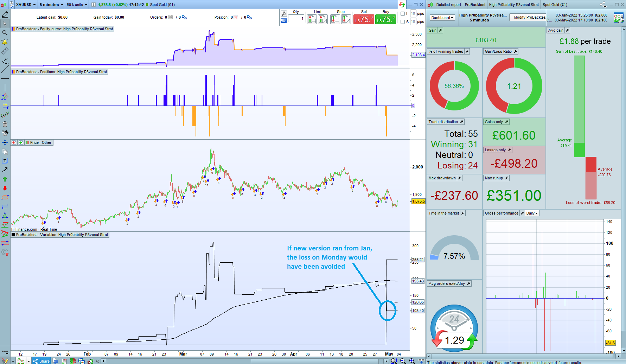The height and width of the screenshot is (364, 626).
Task: Open the High Pr0bability R3vesal Strat tab
Action: coord(514,5)
